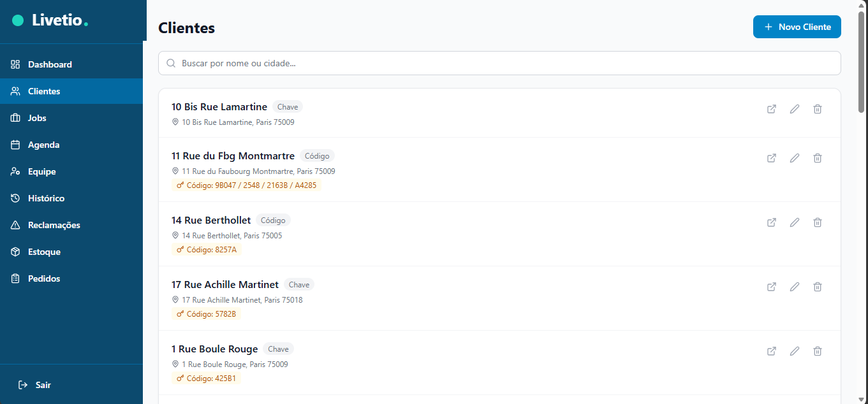Open Histórico in sidebar
Image resolution: width=868 pixels, height=404 pixels.
[71, 198]
